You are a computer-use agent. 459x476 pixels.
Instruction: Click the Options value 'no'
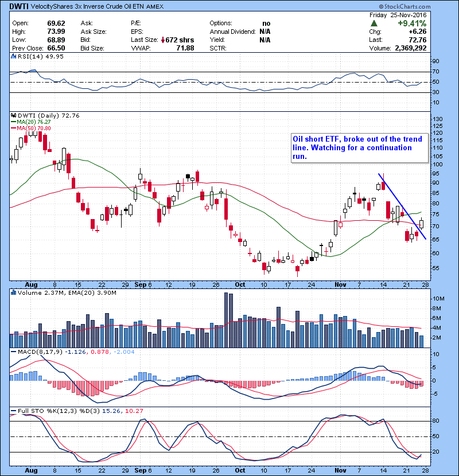click(x=266, y=24)
